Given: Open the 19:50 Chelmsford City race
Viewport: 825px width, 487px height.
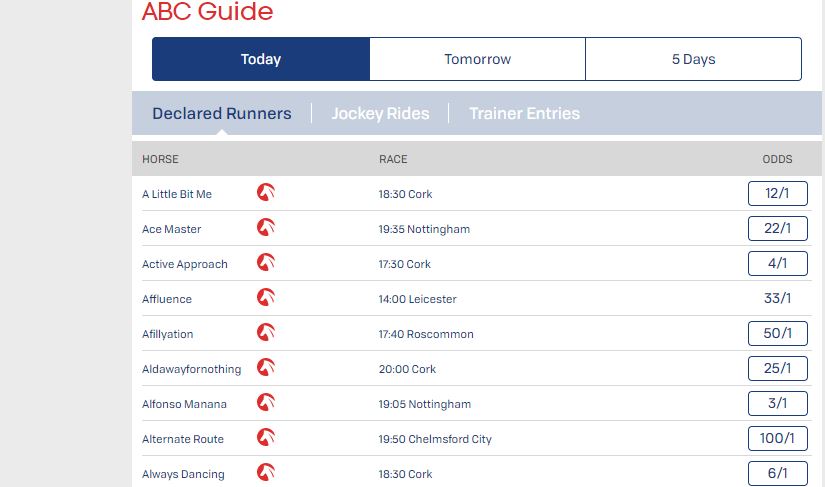Looking at the screenshot, I should 435,439.
